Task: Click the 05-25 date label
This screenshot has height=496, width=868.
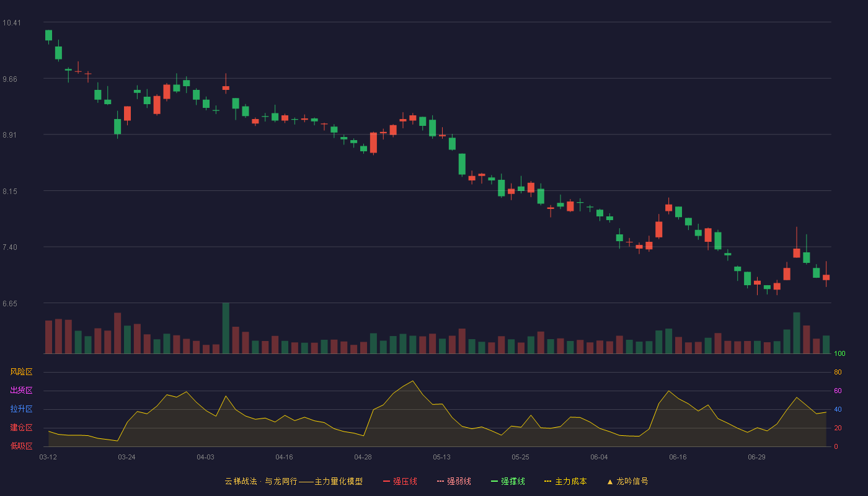Action: click(x=520, y=457)
